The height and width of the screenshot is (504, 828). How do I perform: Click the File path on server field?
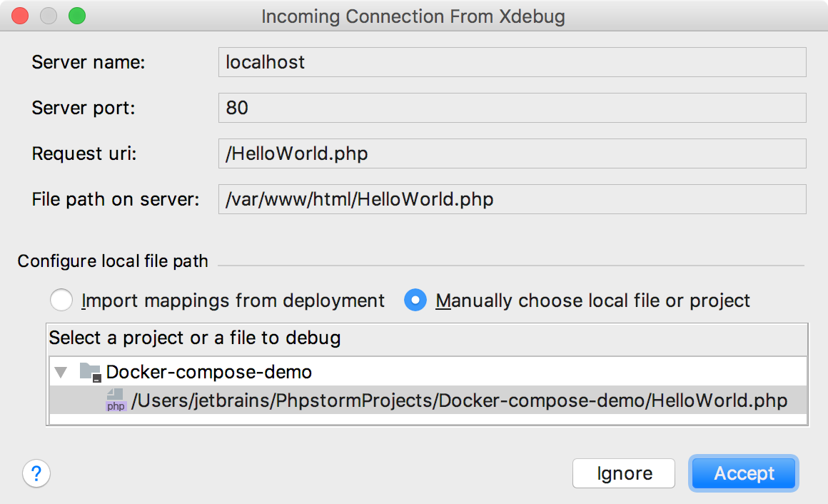[512, 199]
